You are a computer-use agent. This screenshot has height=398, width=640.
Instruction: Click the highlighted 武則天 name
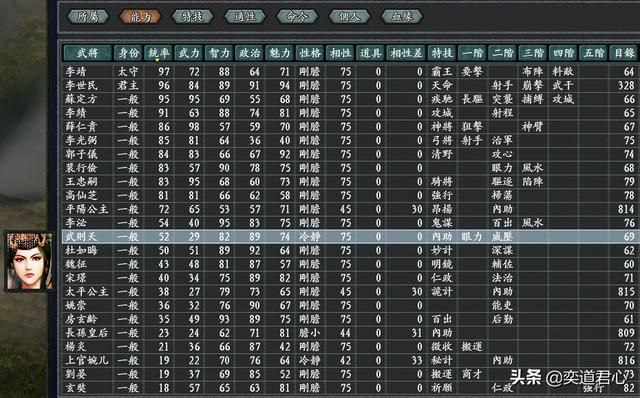coord(81,237)
